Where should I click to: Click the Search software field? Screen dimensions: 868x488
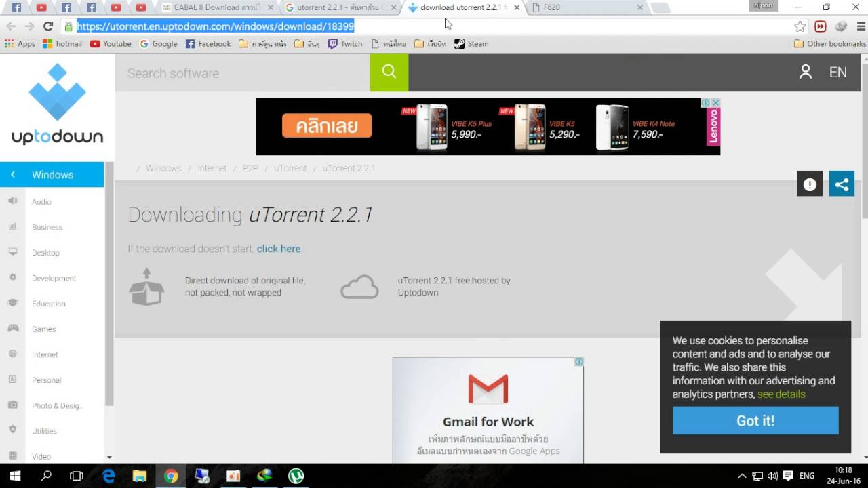tap(243, 73)
